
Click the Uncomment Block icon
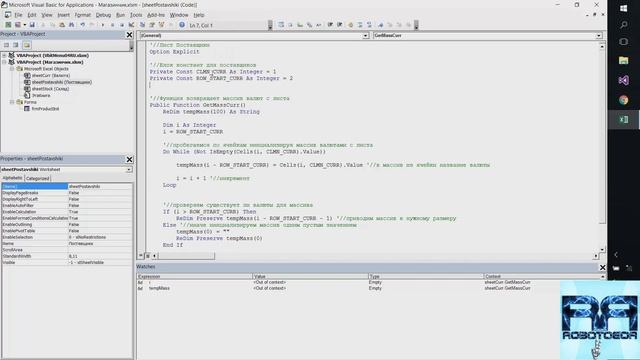(x=369, y=25)
